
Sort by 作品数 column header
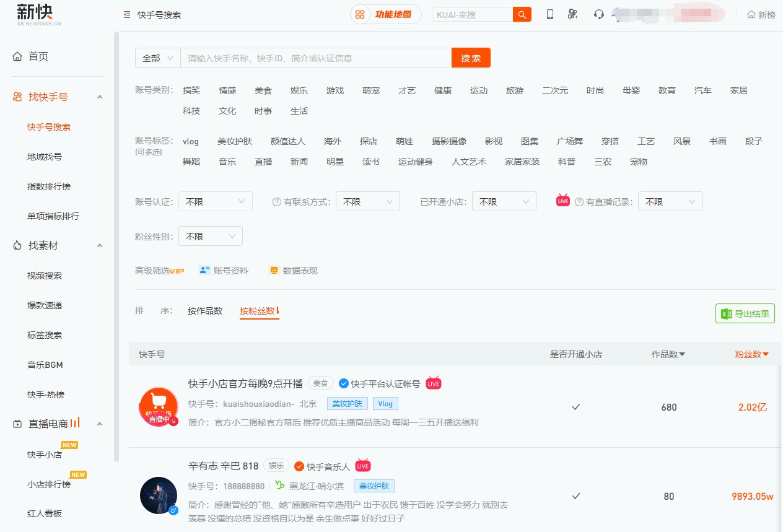pyautogui.click(x=668, y=354)
